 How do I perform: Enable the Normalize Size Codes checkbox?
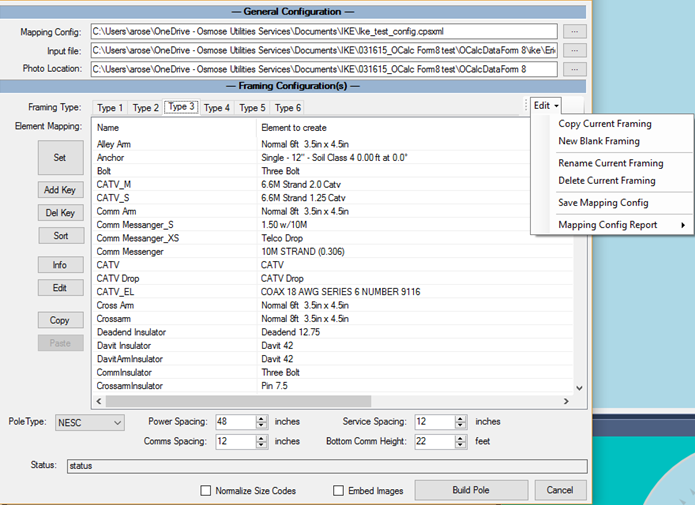point(206,490)
